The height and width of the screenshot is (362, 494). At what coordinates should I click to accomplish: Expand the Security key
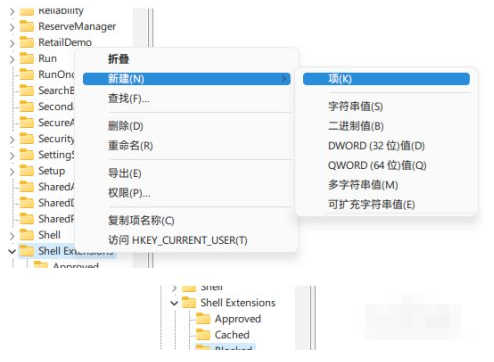[12, 139]
